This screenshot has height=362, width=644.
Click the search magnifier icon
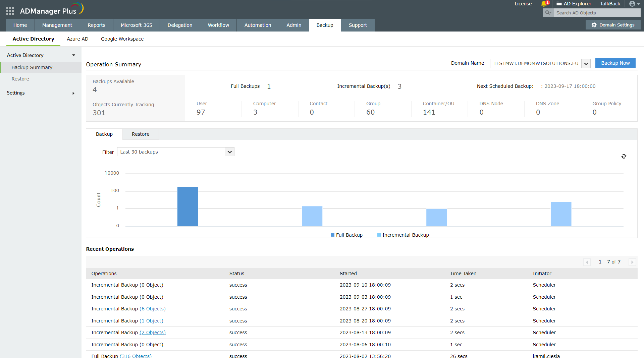[548, 13]
